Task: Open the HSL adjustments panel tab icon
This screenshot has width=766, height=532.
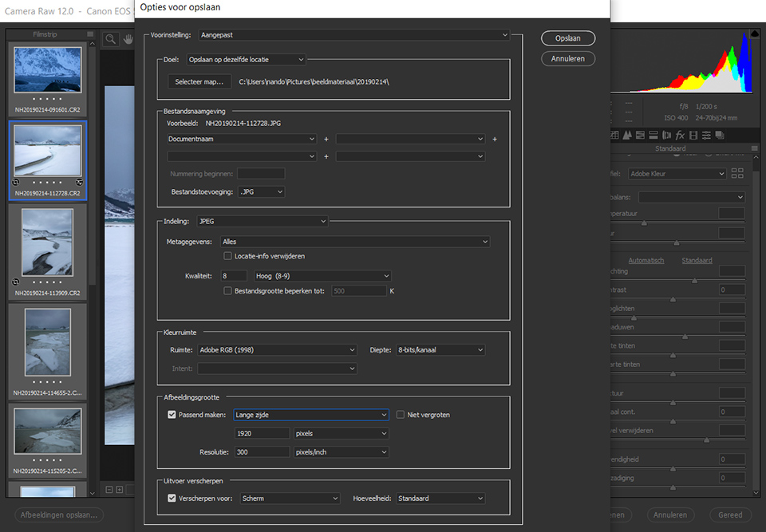Action: pyautogui.click(x=640, y=136)
